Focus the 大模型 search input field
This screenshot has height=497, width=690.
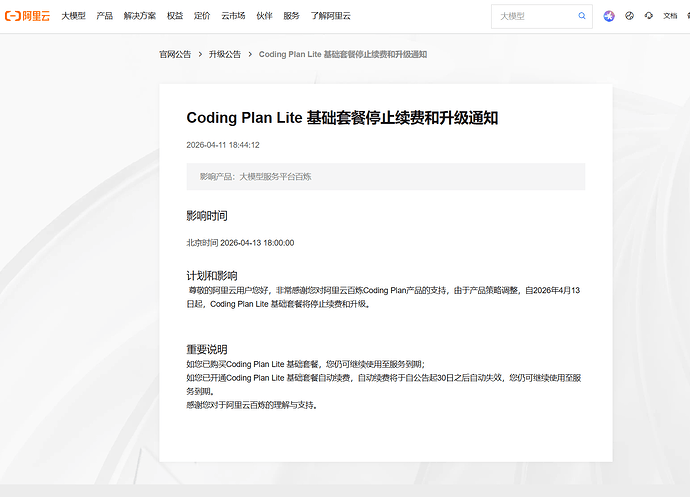click(535, 16)
